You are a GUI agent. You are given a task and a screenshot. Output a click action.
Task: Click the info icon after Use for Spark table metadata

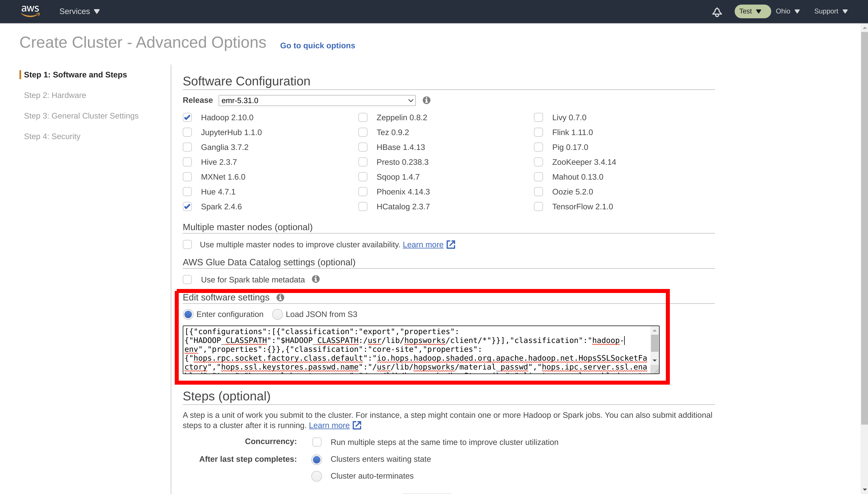pos(315,279)
